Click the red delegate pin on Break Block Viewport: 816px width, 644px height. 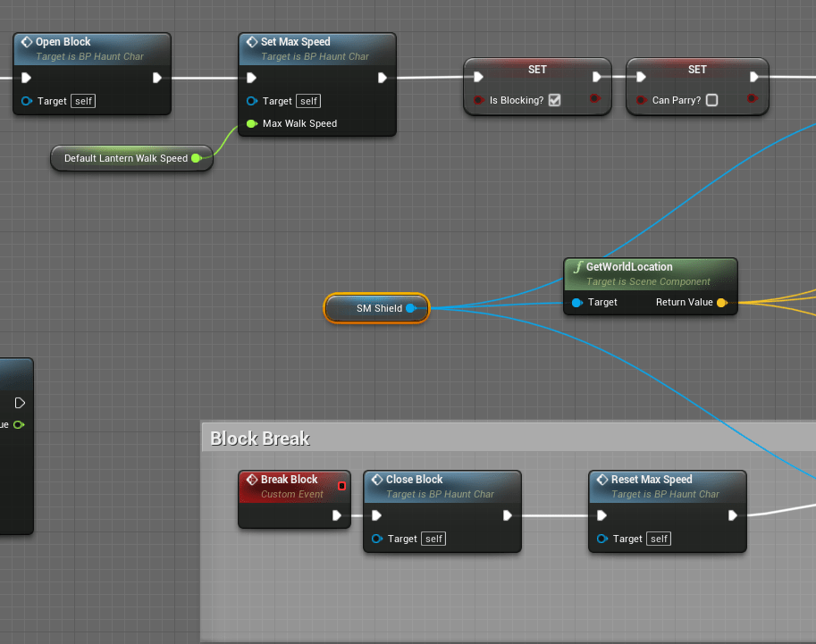[341, 486]
